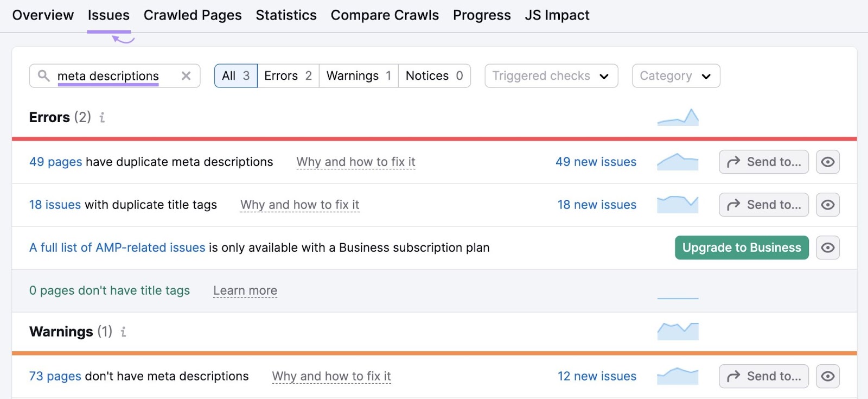Toggle visibility of the missing meta descriptions warning
Screen dimensions: 868x399
[x=827, y=376]
